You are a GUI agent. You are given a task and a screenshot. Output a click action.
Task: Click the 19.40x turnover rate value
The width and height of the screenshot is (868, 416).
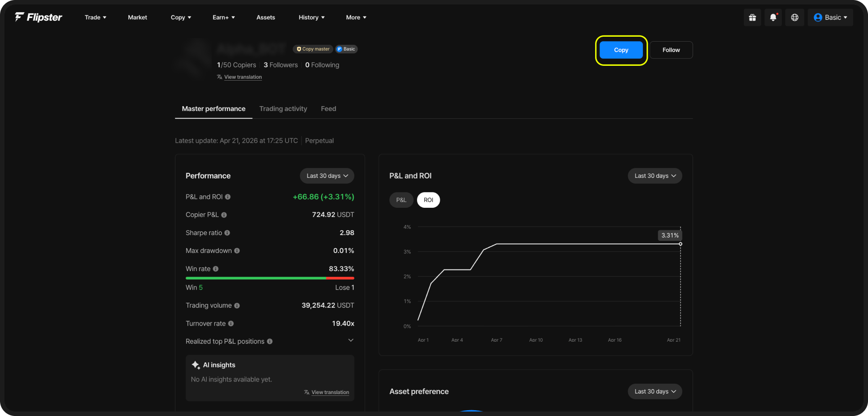coord(343,323)
